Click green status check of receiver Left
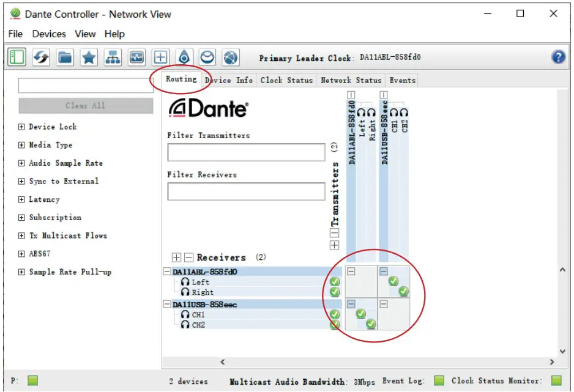 [335, 281]
